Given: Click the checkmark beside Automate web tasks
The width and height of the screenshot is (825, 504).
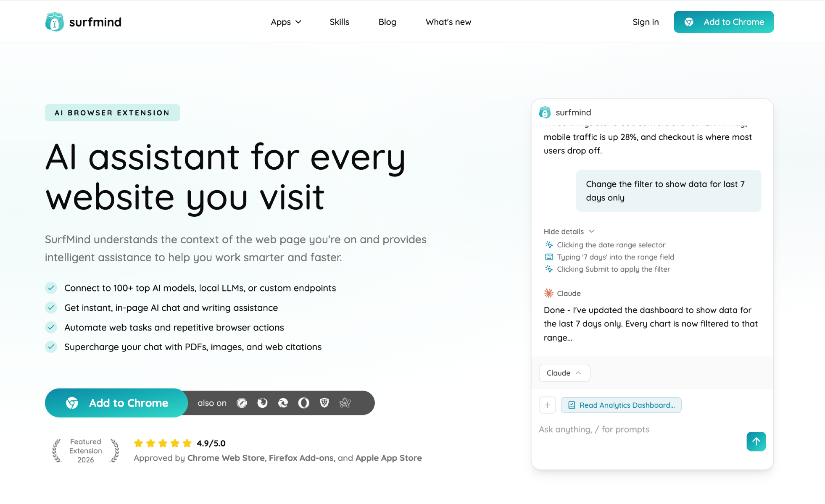Looking at the screenshot, I should click(51, 327).
